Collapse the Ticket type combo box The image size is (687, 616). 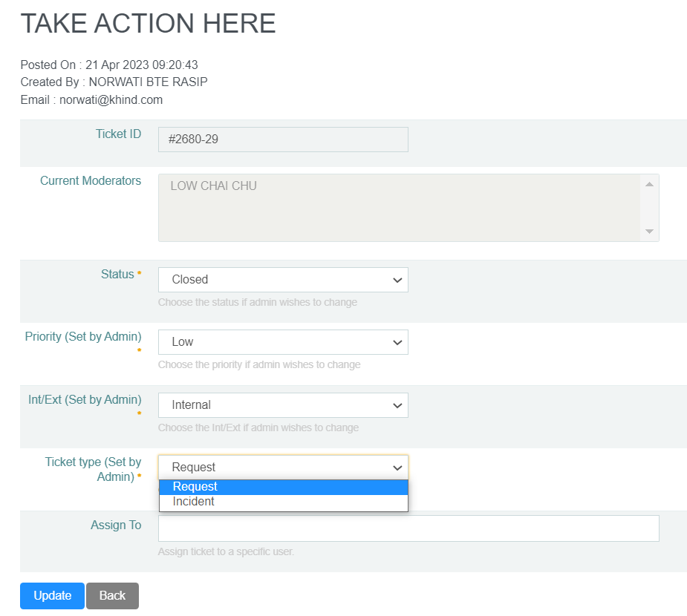pyautogui.click(x=282, y=468)
